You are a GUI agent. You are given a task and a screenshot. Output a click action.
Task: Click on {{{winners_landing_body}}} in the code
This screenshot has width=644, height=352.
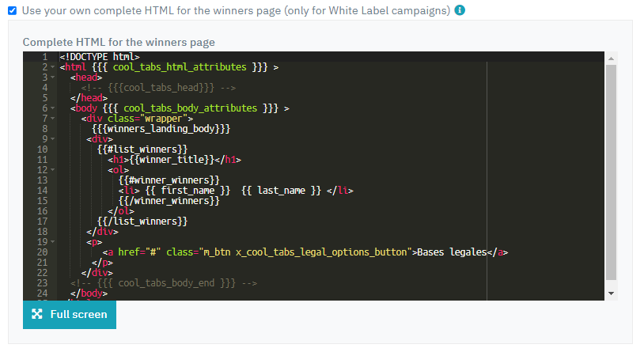coord(161,129)
